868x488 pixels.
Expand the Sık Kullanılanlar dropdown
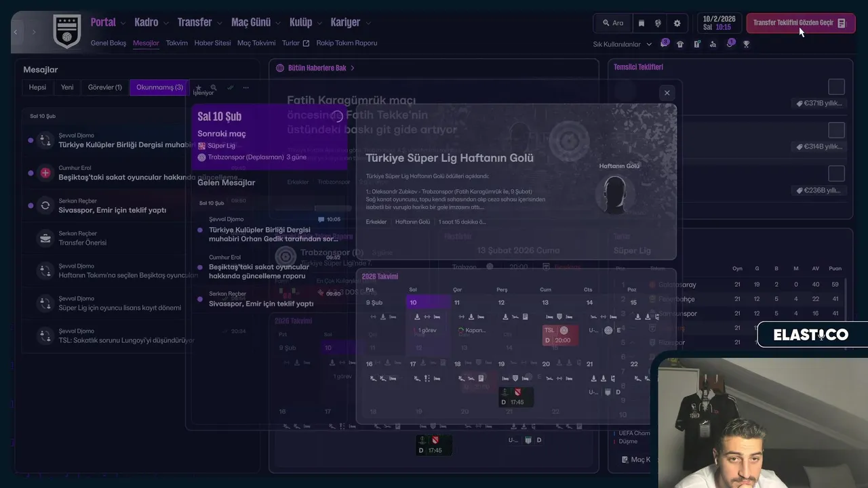coord(623,44)
